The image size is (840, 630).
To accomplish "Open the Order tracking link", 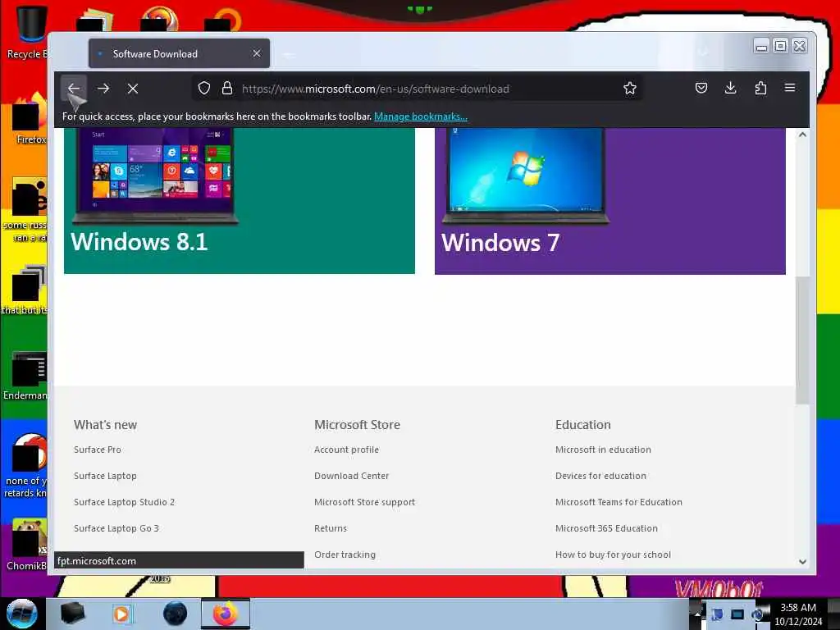I will tap(345, 555).
